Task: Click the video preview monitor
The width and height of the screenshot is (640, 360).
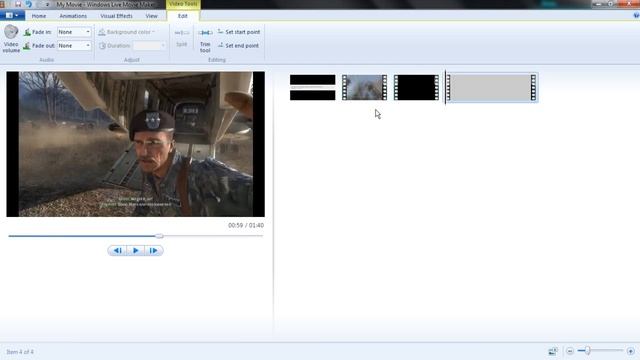Action: pyautogui.click(x=136, y=144)
